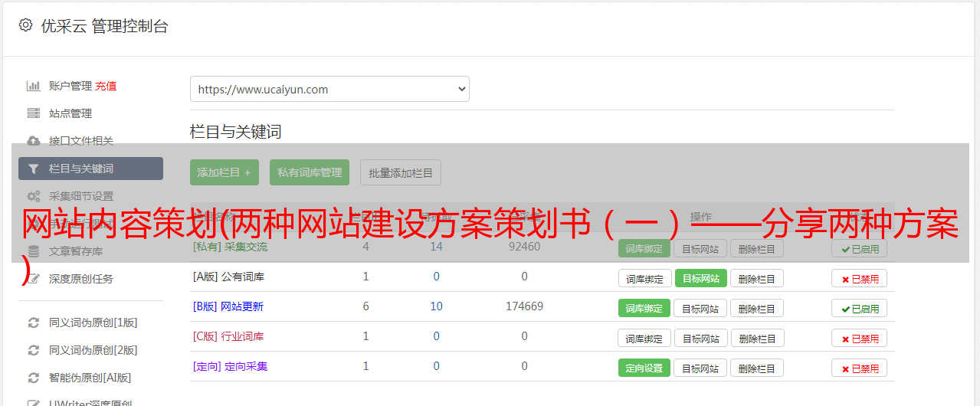
Task: Click green 目标网站 in the 公有词库 row
Action: [700, 279]
